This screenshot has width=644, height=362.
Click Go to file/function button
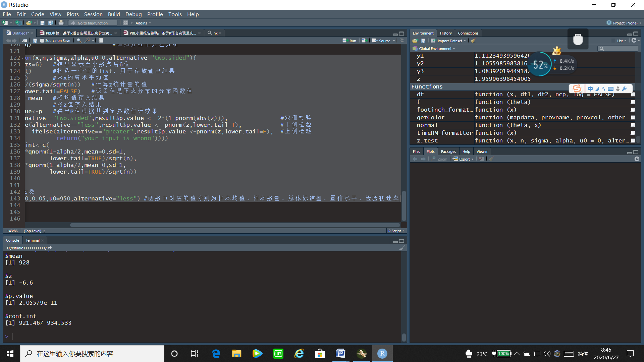pyautogui.click(x=93, y=22)
